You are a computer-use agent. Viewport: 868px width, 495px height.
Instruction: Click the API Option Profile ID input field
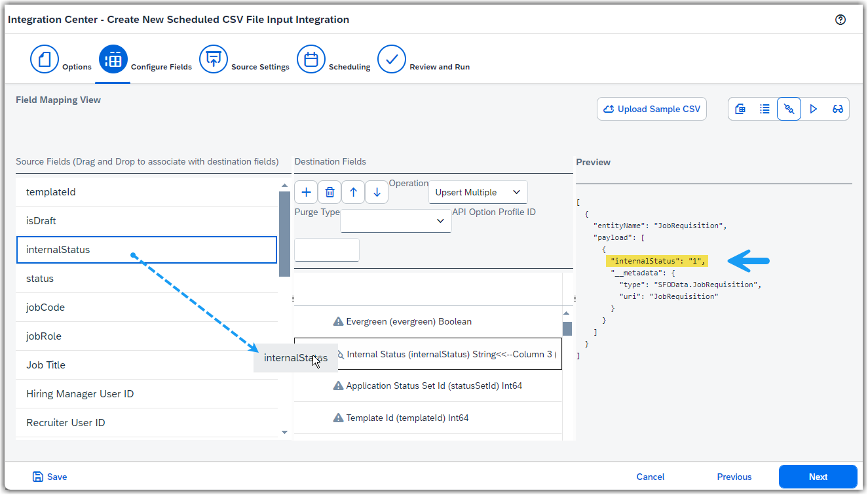(327, 250)
